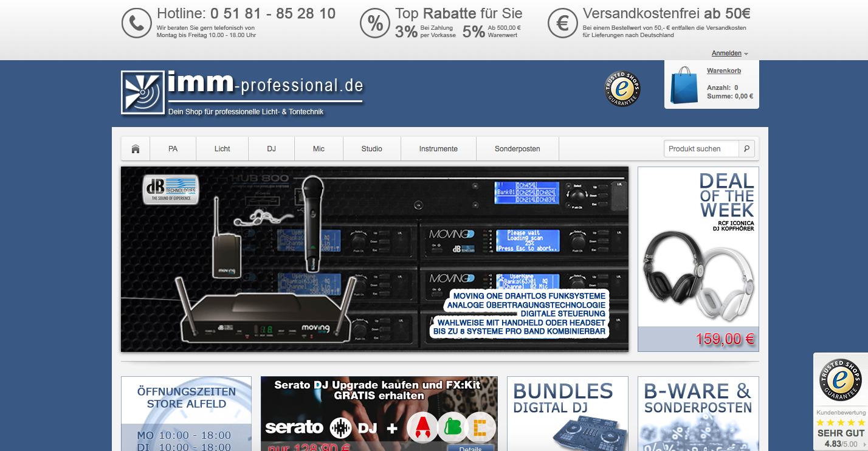This screenshot has width=868, height=451.
Task: Open the Deal of the Week offer
Action: point(698,259)
